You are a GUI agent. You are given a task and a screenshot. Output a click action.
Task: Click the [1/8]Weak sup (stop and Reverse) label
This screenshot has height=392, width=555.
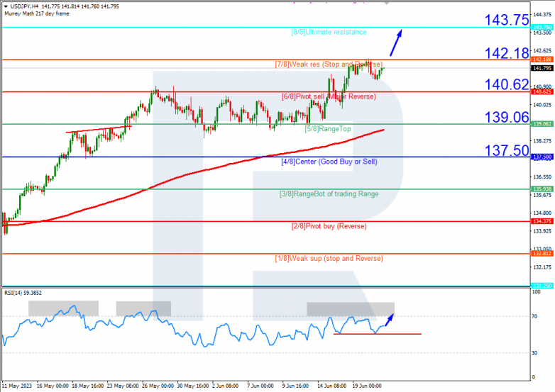pos(329,259)
